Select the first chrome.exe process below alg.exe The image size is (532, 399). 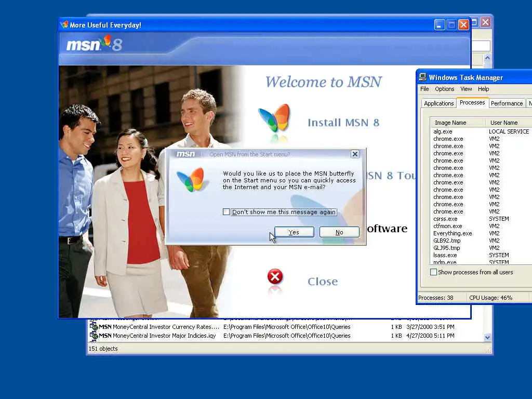tap(448, 139)
